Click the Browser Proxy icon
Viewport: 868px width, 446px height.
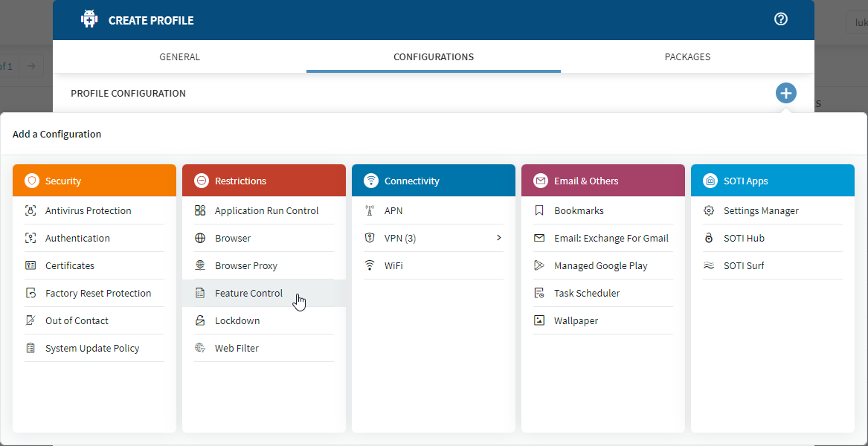pyautogui.click(x=200, y=265)
